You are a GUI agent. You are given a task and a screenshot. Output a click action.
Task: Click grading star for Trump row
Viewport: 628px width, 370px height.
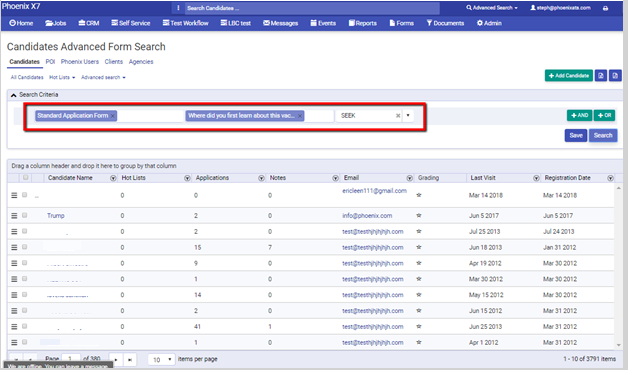pos(419,215)
